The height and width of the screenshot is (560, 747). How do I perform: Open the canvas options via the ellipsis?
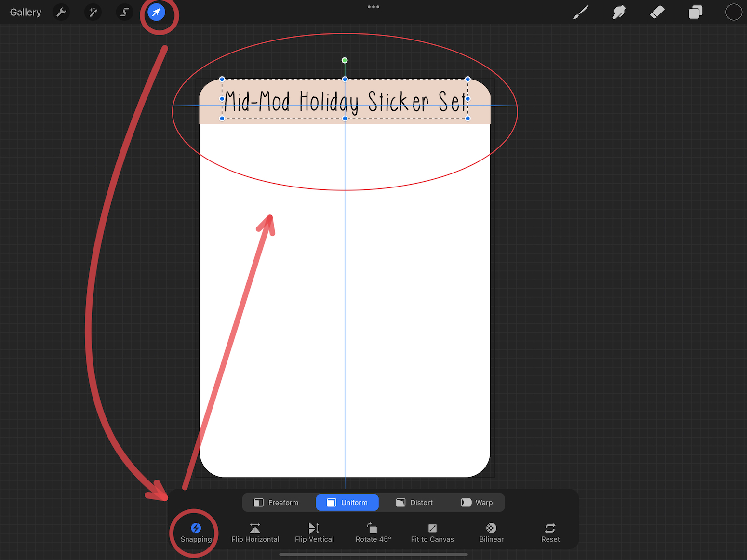point(373,7)
